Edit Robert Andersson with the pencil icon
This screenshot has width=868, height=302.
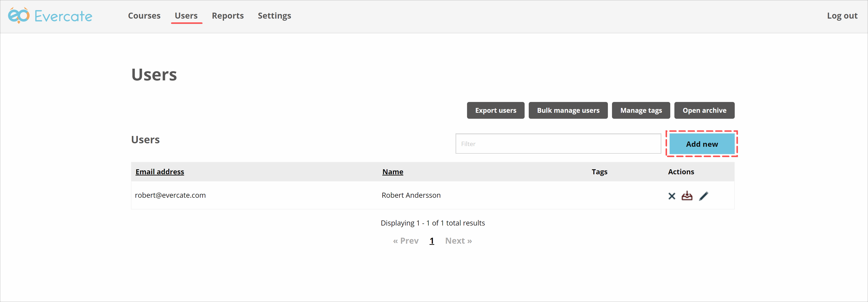point(704,196)
